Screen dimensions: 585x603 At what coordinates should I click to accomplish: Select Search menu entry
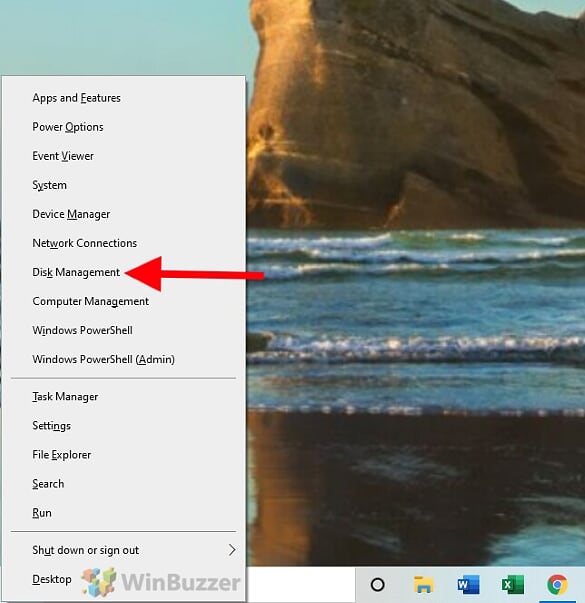[x=123, y=484]
